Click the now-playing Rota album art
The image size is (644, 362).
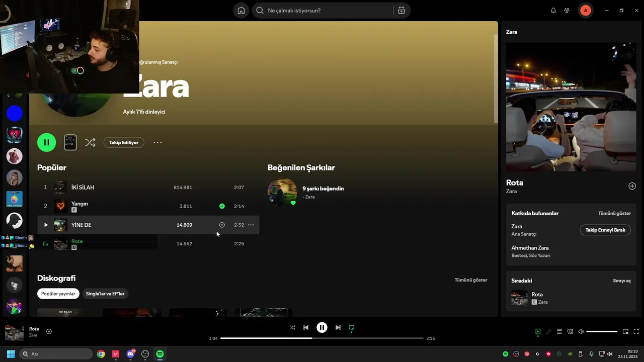(x=14, y=332)
